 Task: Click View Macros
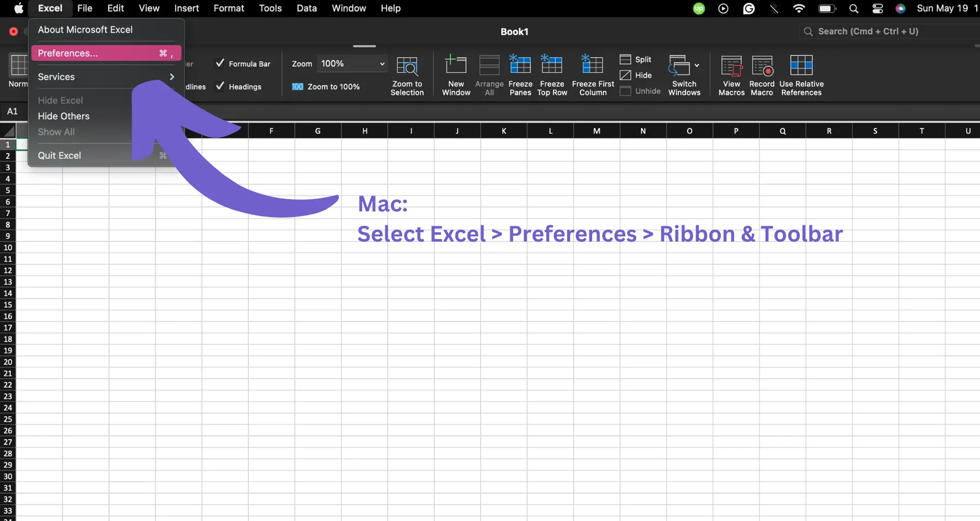[731, 75]
